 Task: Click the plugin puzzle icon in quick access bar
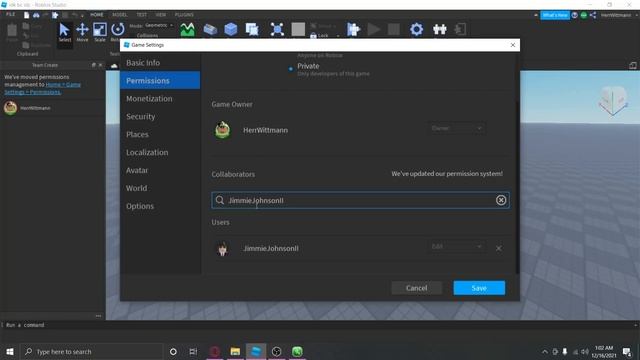click(55, 15)
